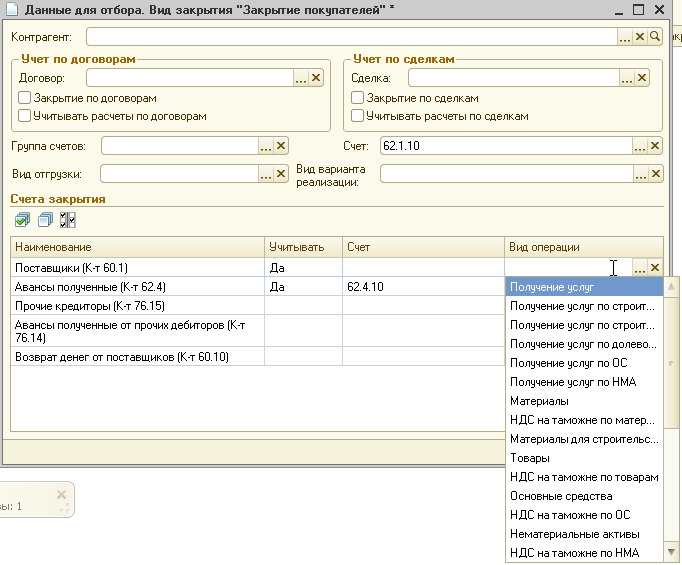Clear the Договор field with X
The image size is (682, 565).
tap(316, 78)
